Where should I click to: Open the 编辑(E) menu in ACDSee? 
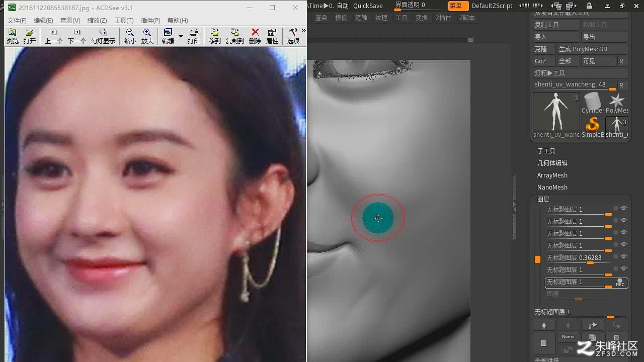(43, 21)
